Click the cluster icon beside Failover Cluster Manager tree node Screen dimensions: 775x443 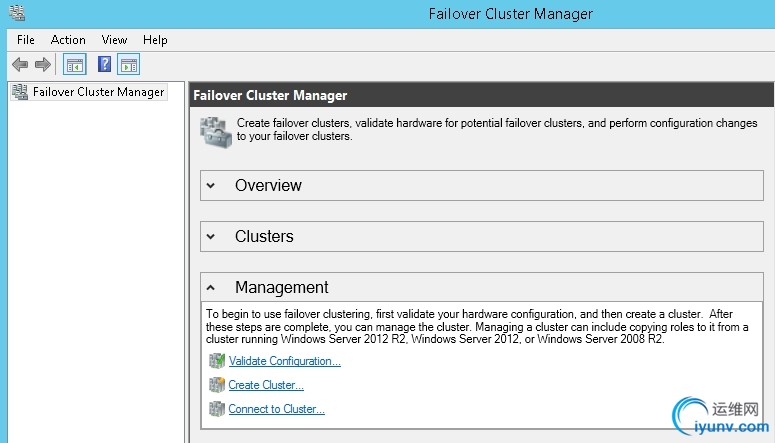click(20, 92)
